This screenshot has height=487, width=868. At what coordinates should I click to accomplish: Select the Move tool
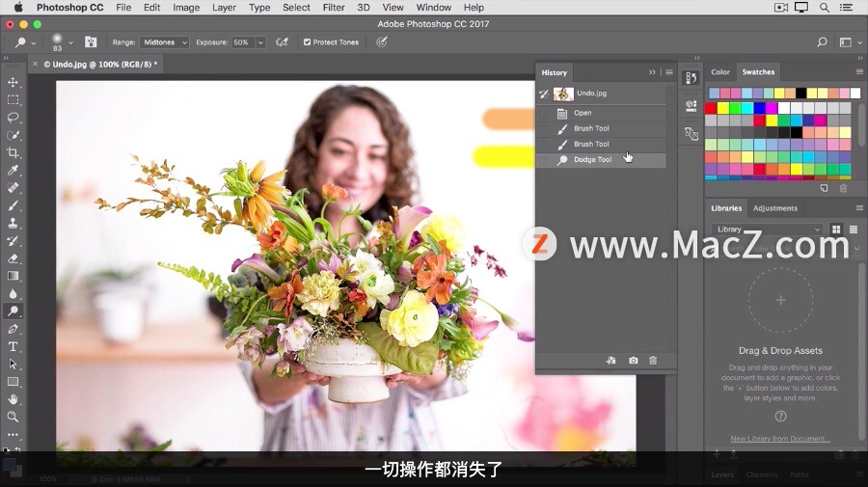[13, 82]
